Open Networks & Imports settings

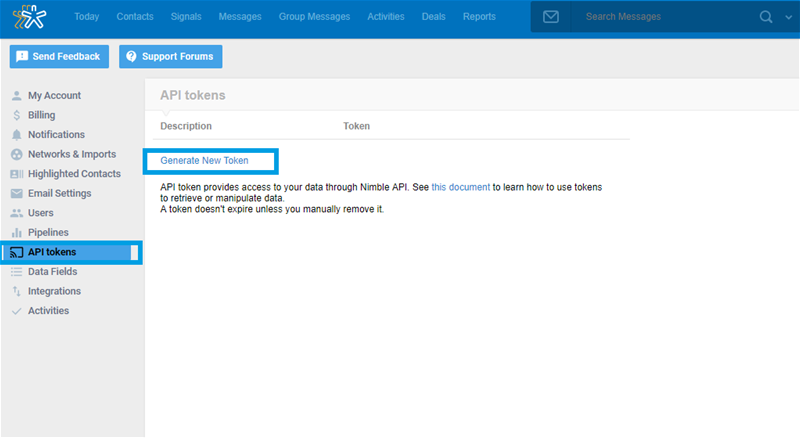71,154
